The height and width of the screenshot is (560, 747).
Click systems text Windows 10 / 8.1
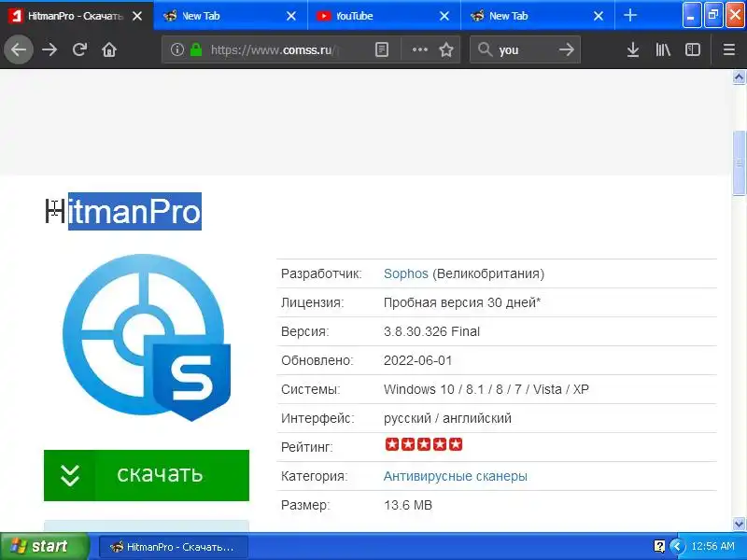click(x=486, y=389)
